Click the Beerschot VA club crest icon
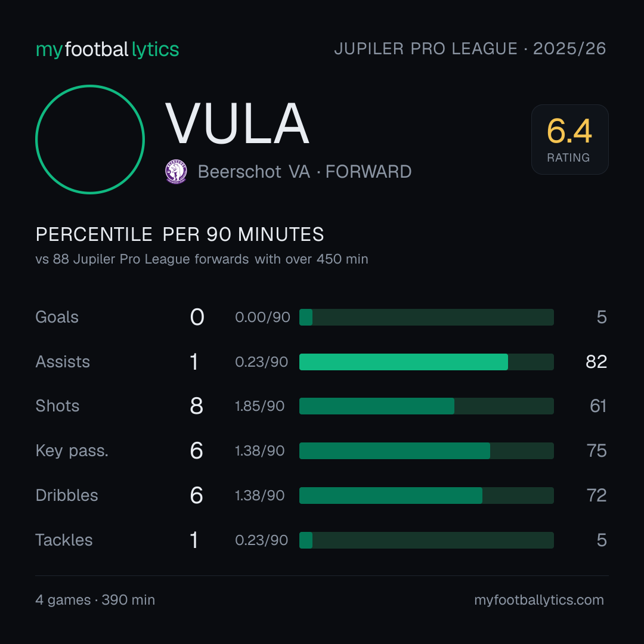The width and height of the screenshot is (644, 644). tap(176, 172)
